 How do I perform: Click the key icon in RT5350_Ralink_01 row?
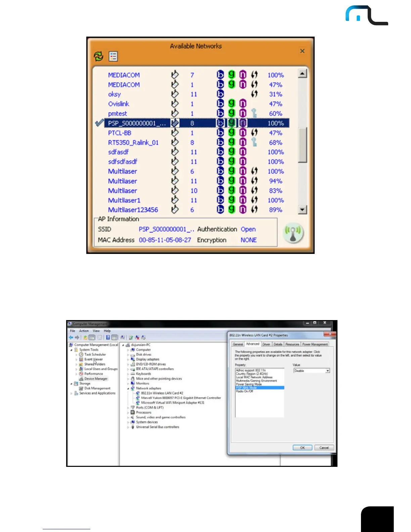coord(254,142)
